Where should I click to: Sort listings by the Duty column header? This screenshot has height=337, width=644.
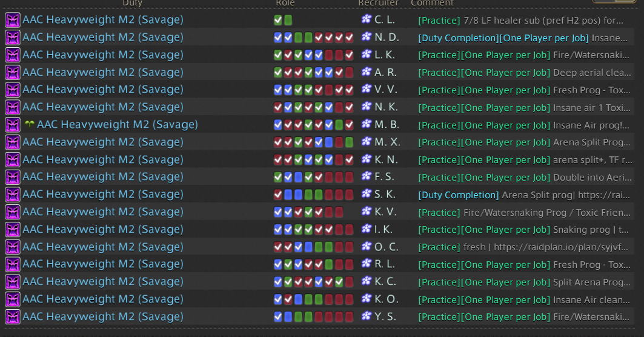tap(132, 3)
